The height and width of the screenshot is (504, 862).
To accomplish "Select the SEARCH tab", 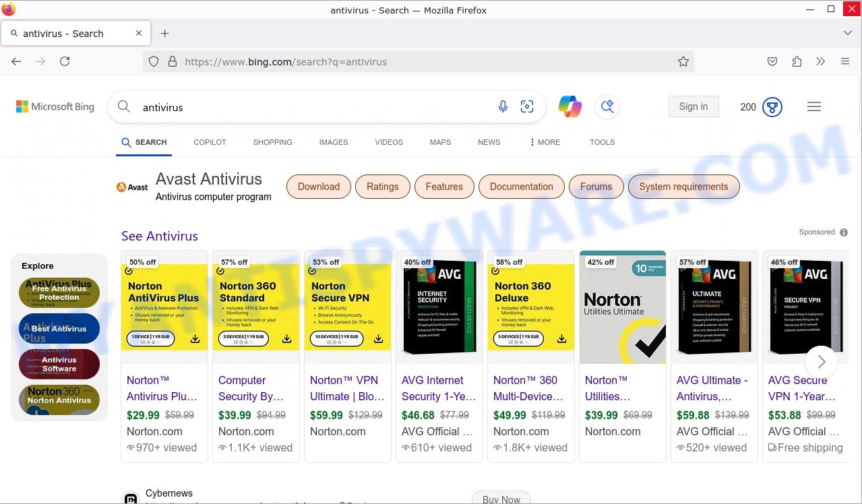I will [144, 142].
